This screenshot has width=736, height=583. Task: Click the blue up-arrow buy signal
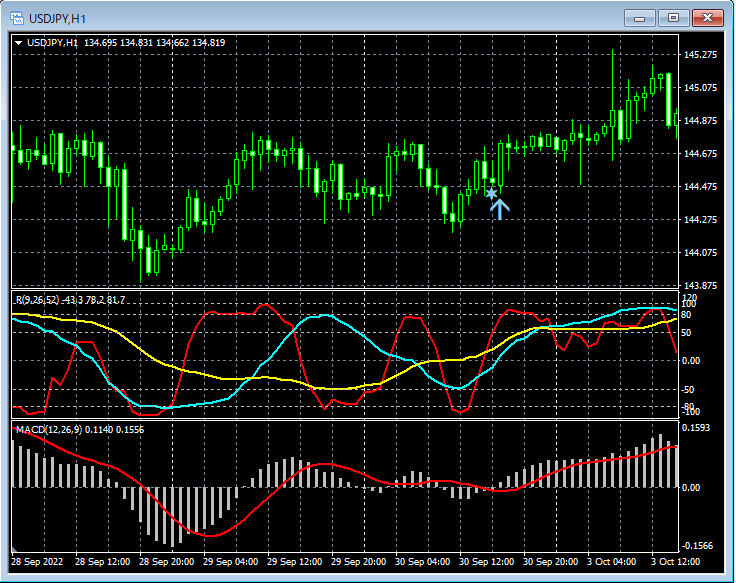pos(499,208)
